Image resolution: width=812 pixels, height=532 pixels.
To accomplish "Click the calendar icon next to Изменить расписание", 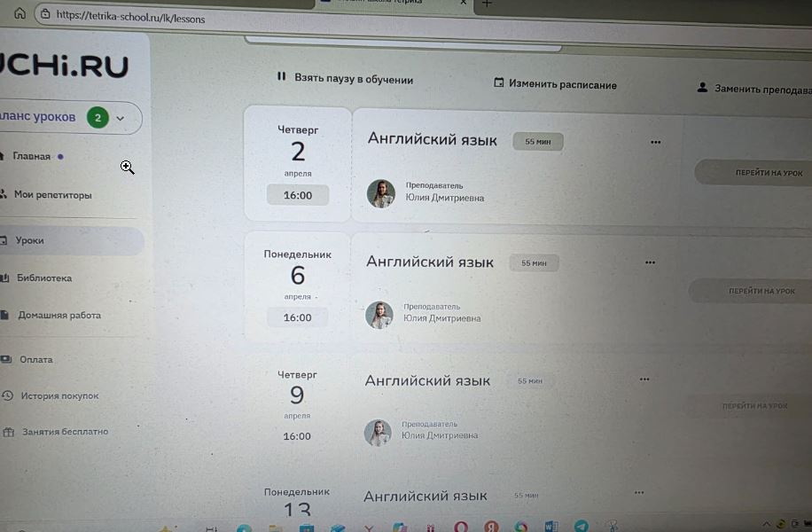I will [x=499, y=82].
